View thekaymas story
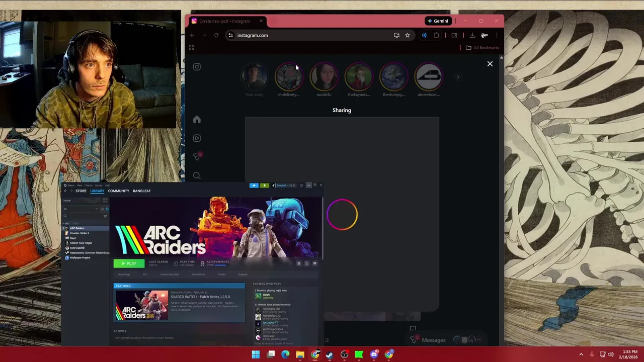Screen dimensions: 644x362 click(x=359, y=77)
